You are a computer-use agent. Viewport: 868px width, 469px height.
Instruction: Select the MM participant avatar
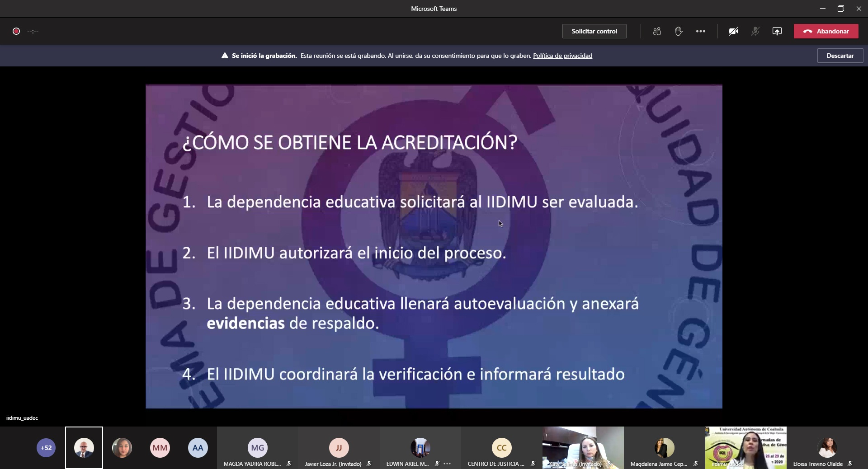pyautogui.click(x=160, y=448)
